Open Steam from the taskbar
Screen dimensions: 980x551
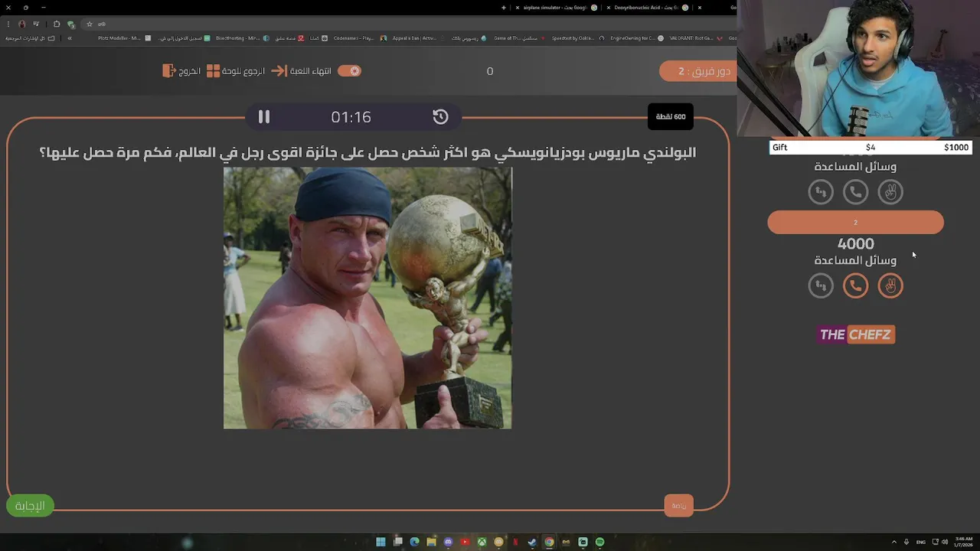pos(532,542)
